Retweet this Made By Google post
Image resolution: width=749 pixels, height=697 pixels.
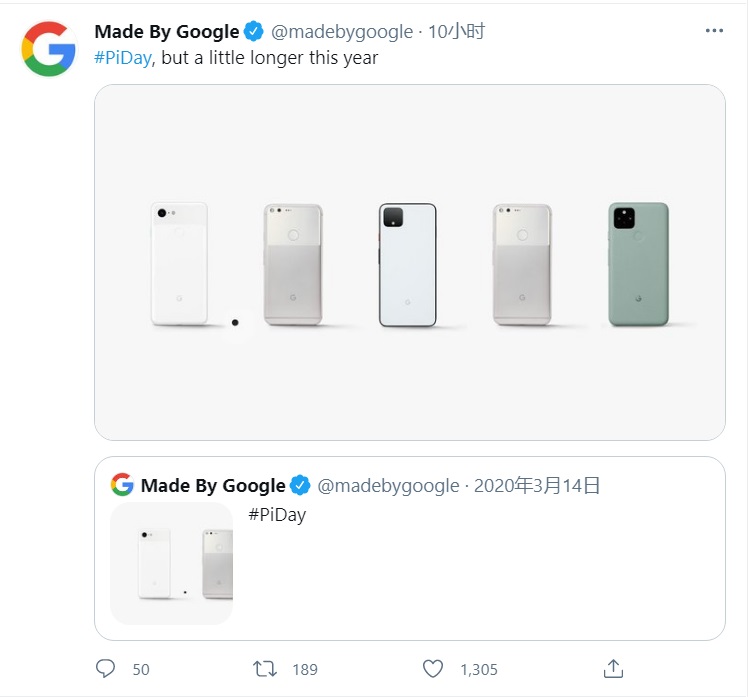pyautogui.click(x=266, y=668)
